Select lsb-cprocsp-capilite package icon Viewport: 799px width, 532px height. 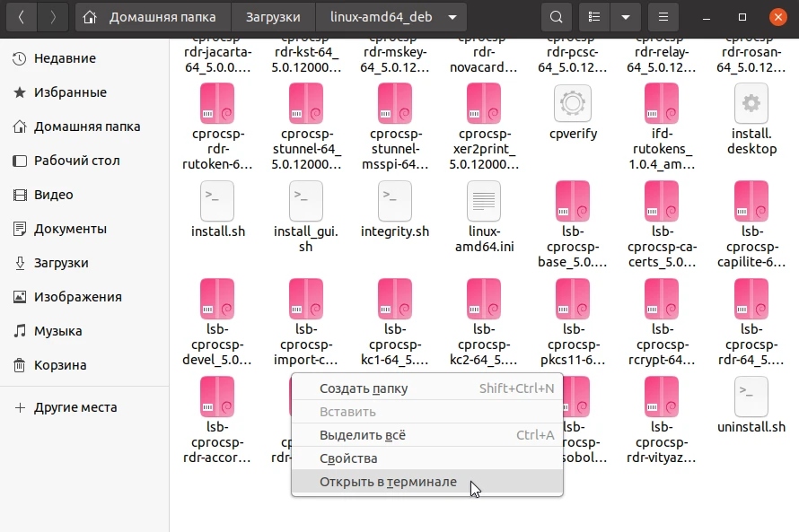pos(751,201)
